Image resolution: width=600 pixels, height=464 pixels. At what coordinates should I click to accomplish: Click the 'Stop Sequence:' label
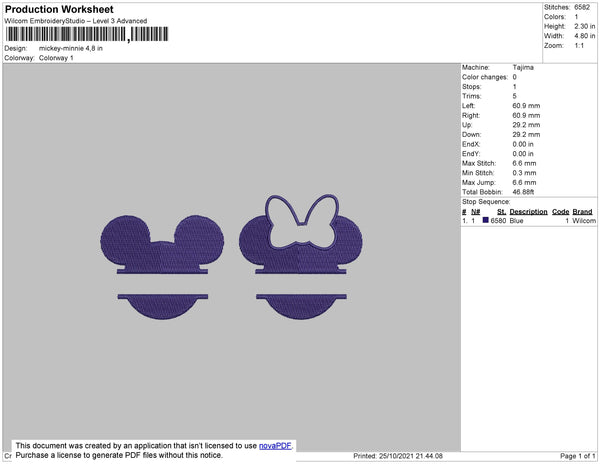[486, 202]
